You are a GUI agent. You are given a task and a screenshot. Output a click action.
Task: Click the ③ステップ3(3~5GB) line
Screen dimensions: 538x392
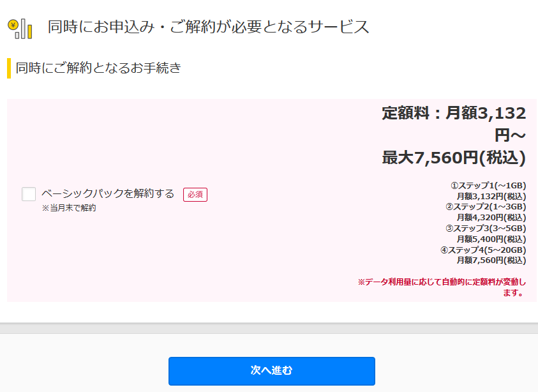point(486,229)
